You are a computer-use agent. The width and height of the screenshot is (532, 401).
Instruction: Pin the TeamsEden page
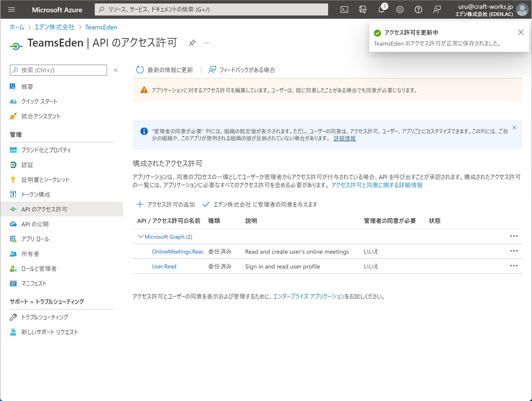pos(192,43)
